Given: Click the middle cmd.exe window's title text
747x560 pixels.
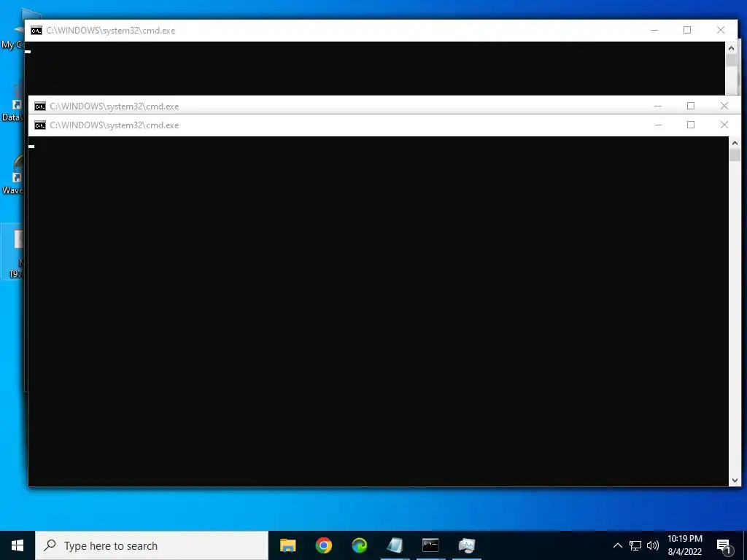Looking at the screenshot, I should tap(115, 106).
